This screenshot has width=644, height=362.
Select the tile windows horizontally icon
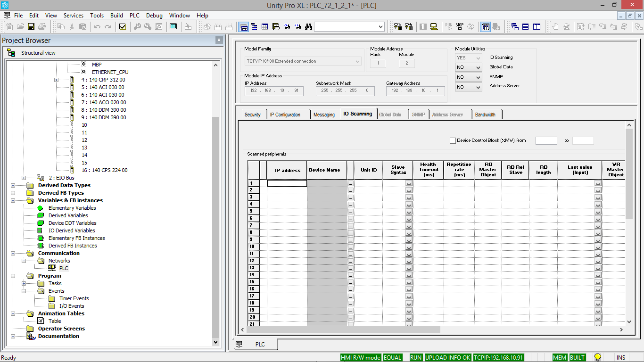pos(526,27)
